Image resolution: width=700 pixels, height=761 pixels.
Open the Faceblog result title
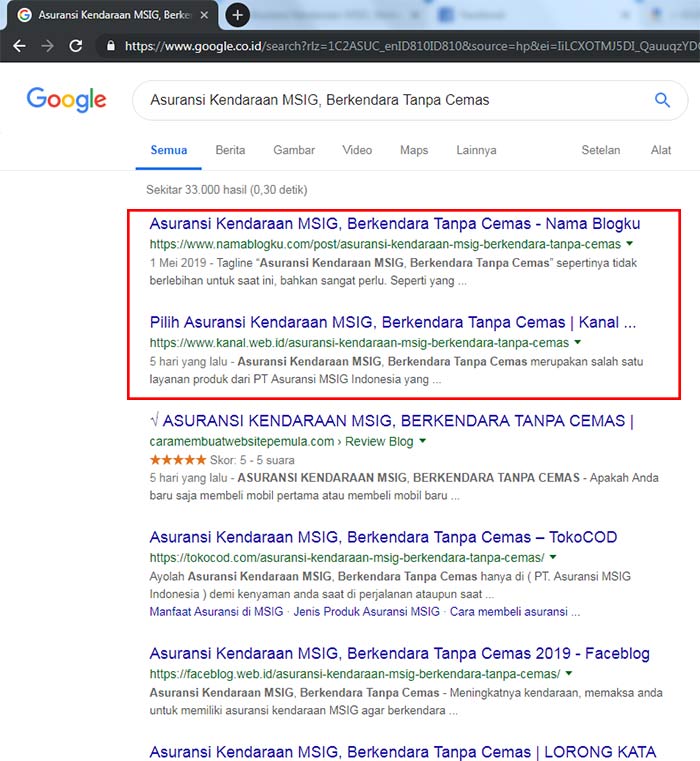400,654
